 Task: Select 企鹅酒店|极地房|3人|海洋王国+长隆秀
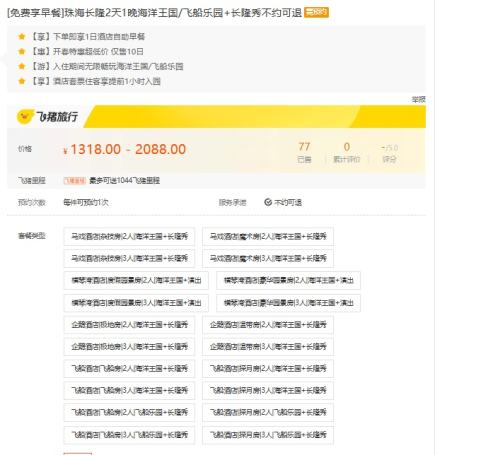[129, 347]
